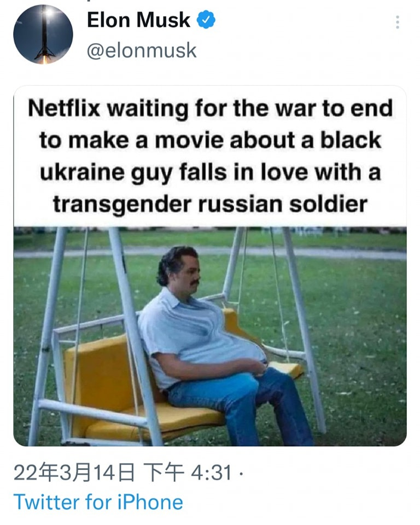Open the Twitter for iPhone source link
This screenshot has height=525, width=420.
pyautogui.click(x=98, y=502)
